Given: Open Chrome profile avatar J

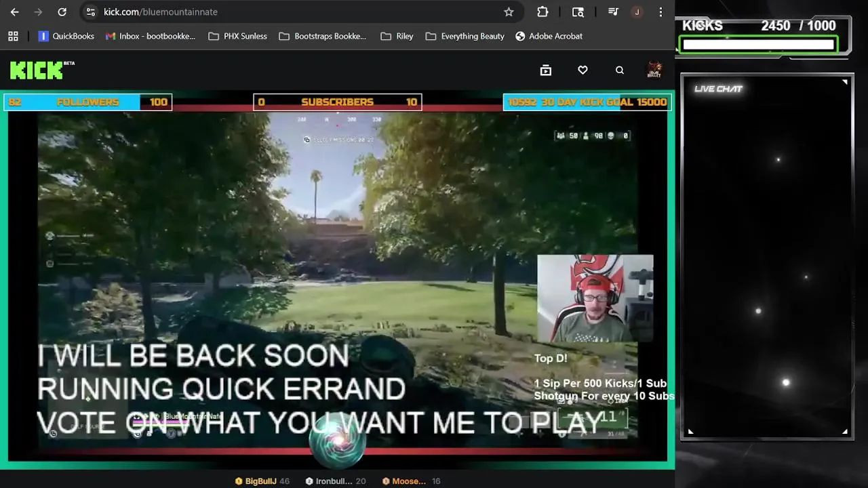Looking at the screenshot, I should click(637, 12).
